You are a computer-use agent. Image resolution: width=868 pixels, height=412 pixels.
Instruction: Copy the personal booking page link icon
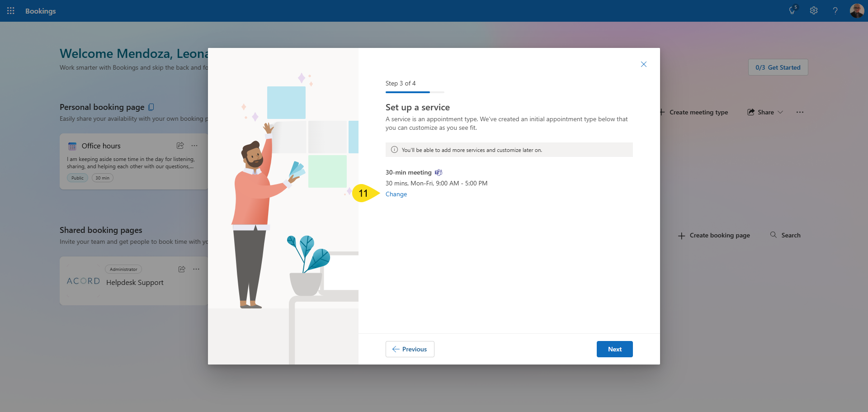pyautogui.click(x=151, y=107)
